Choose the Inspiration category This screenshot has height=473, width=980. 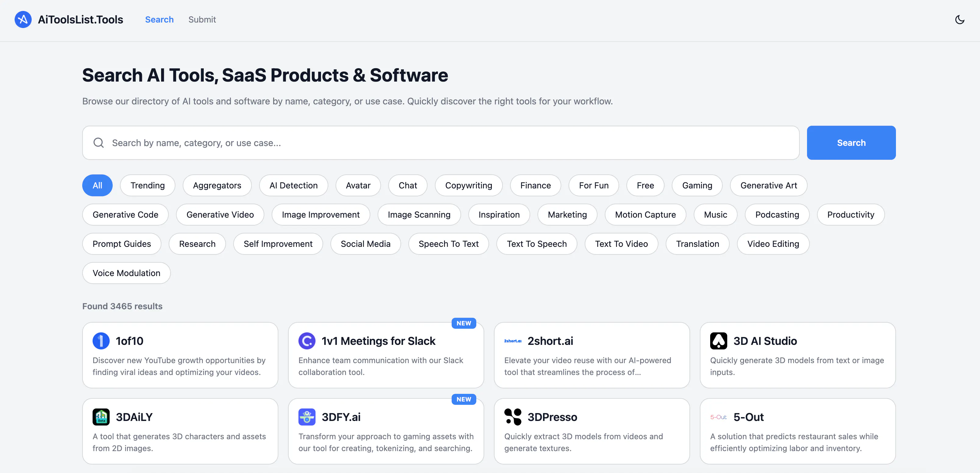(499, 215)
